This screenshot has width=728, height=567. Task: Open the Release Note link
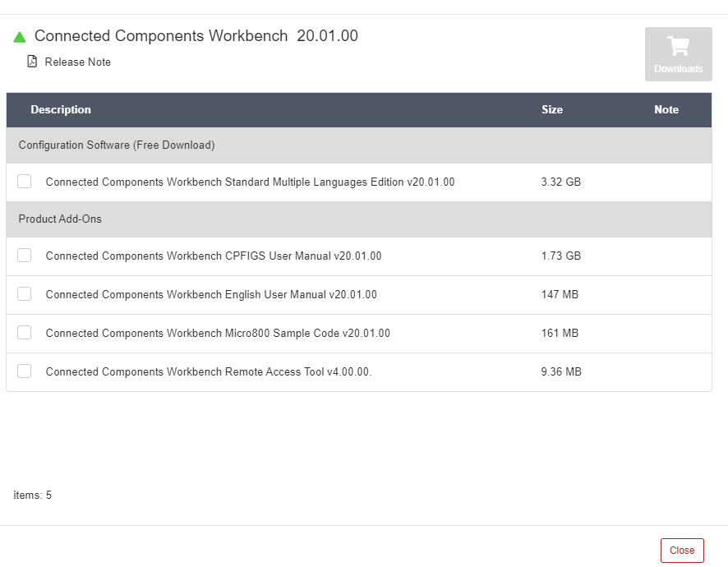click(77, 62)
